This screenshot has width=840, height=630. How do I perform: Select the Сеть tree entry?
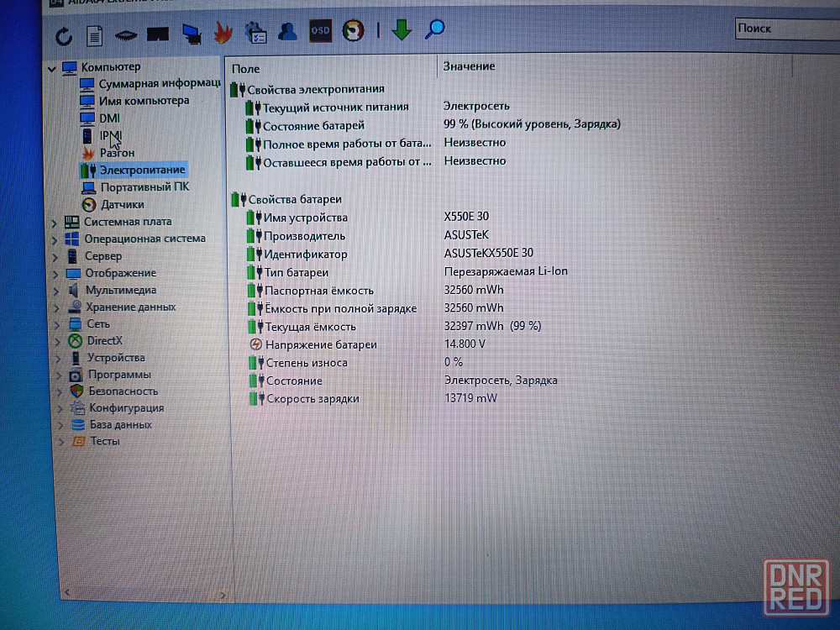[x=98, y=323]
